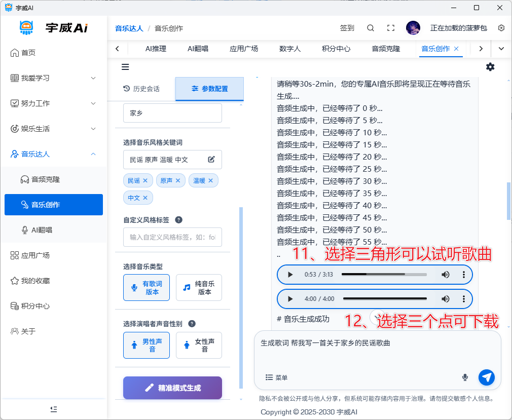
Task: Open three-dot menu on first audio player
Action: tap(463, 275)
